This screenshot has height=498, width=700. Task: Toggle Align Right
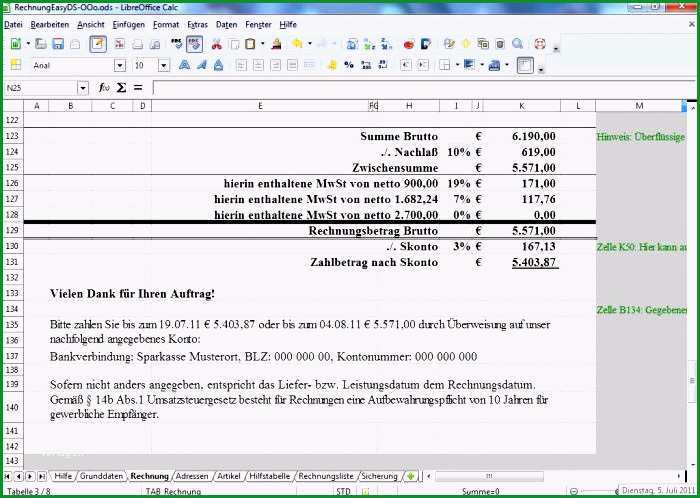coord(275,66)
